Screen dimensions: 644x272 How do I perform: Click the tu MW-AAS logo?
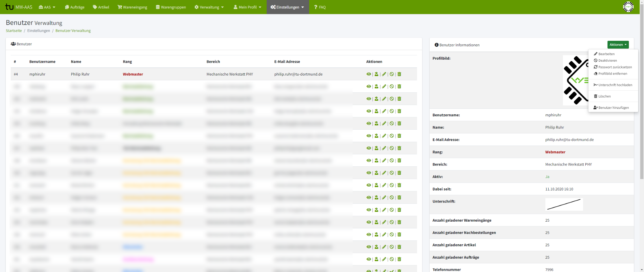click(x=19, y=7)
